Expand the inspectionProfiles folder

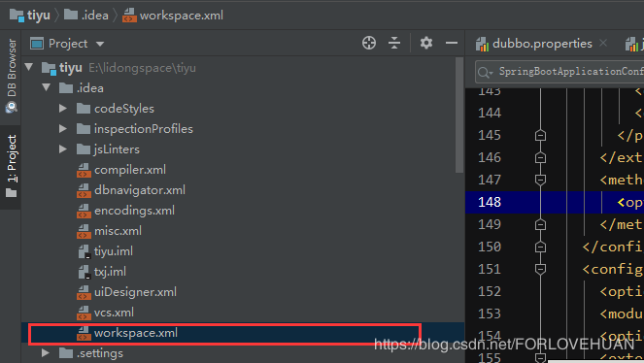(63, 128)
